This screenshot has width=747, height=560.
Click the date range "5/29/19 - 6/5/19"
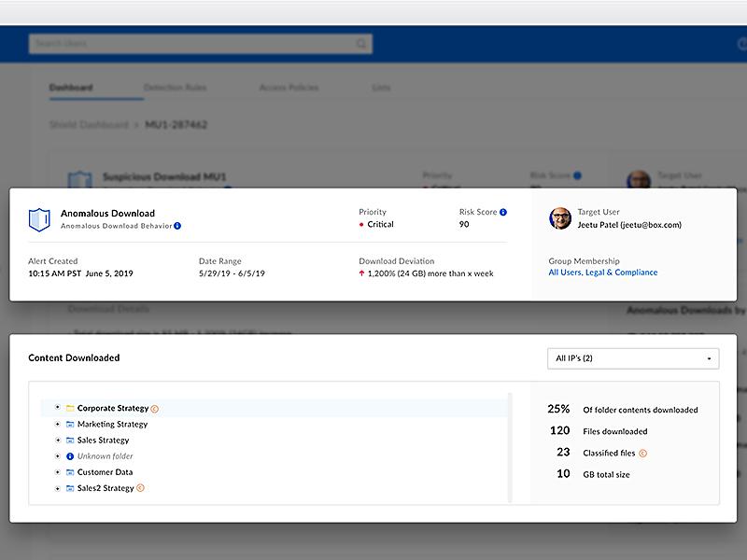232,273
